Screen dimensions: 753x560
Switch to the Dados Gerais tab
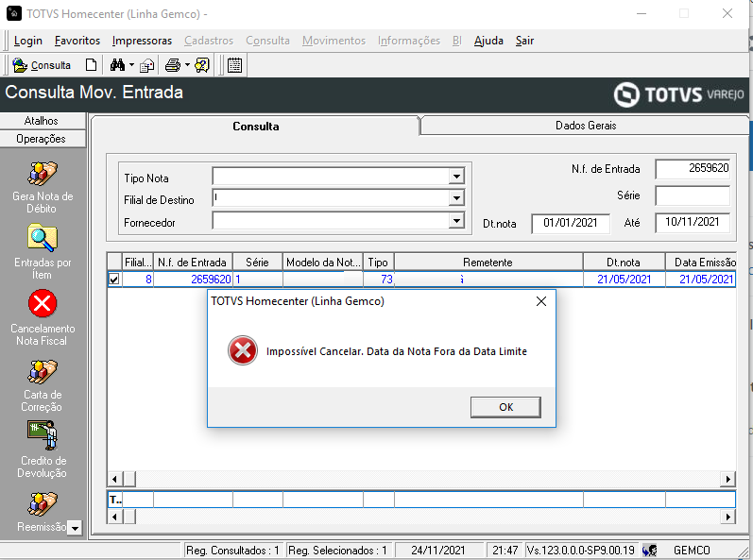[x=586, y=126]
